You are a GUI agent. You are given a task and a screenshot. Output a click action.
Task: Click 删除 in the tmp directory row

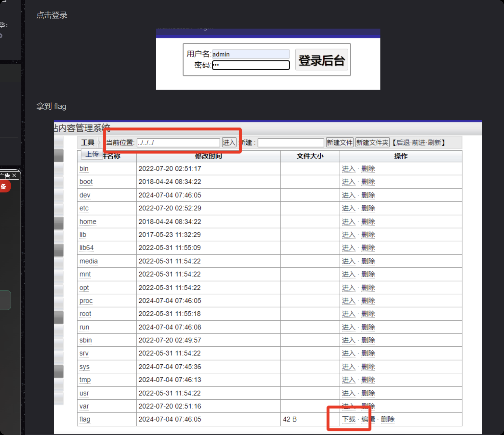coord(368,380)
